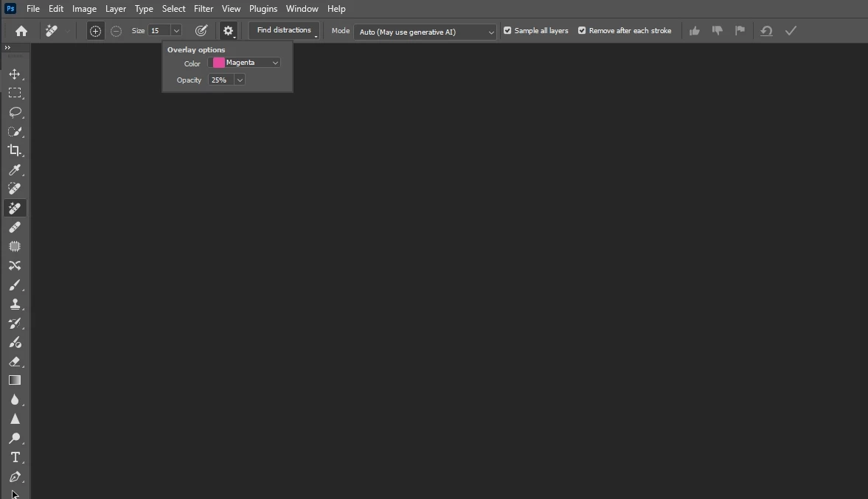Click the Find distractions button
Image resolution: width=868 pixels, height=499 pixels.
pyautogui.click(x=284, y=30)
